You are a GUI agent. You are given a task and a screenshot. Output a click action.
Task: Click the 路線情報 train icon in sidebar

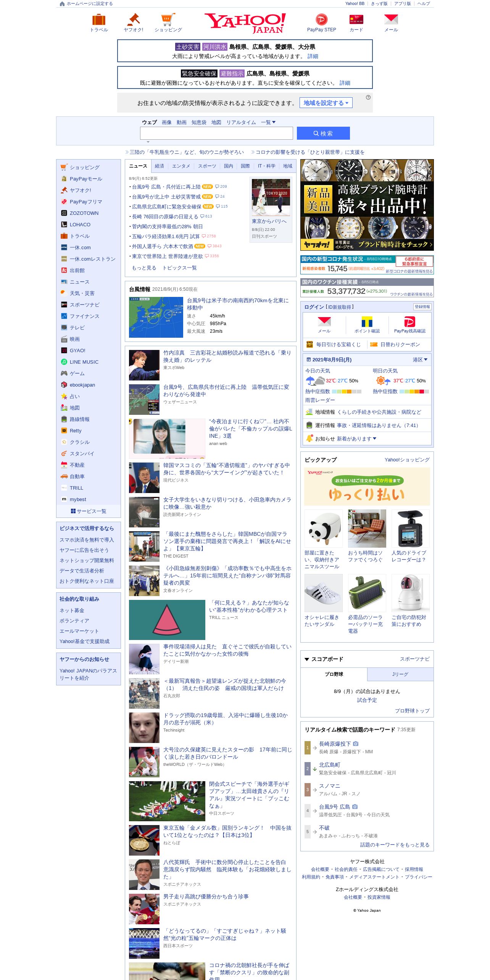[x=64, y=419]
